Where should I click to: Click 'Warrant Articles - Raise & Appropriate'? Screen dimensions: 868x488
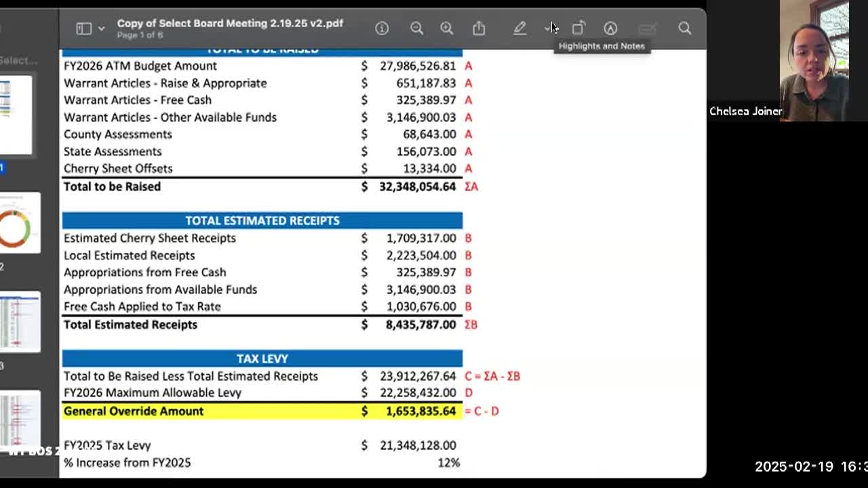(165, 83)
